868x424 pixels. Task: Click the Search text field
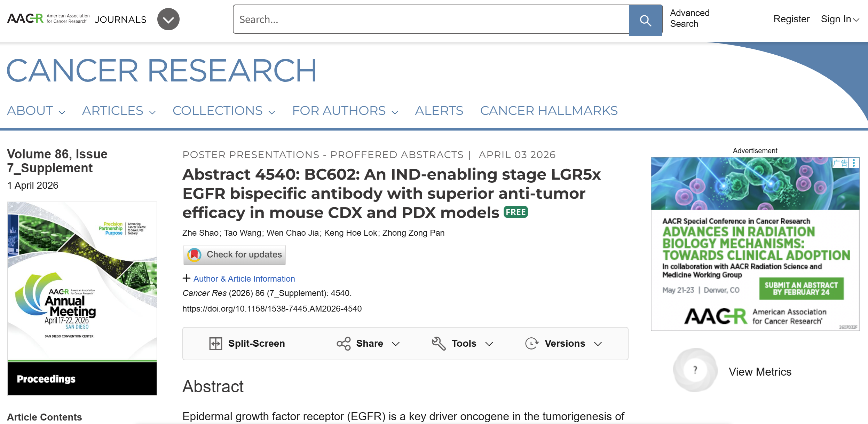tap(431, 19)
